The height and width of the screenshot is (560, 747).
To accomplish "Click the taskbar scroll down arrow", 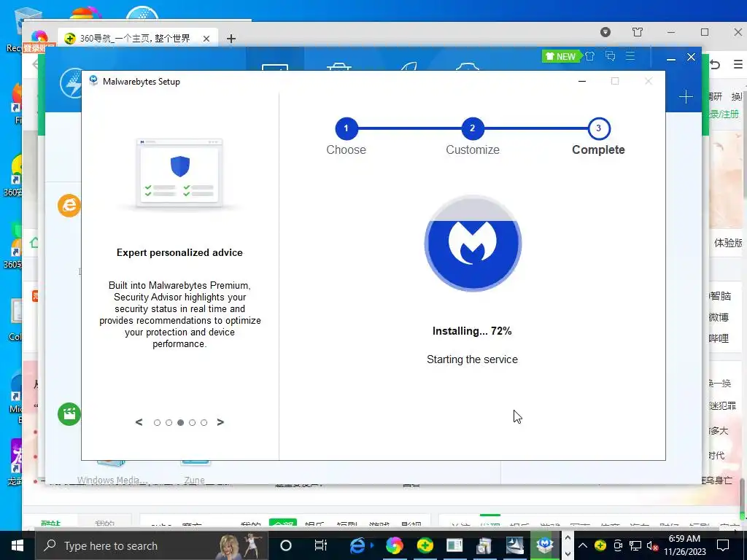I will pyautogui.click(x=568, y=554).
